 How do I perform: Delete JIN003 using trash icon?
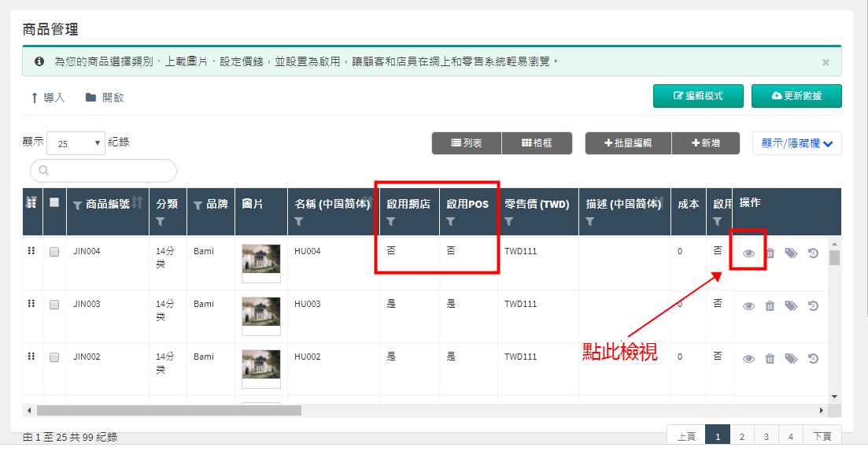[770, 306]
